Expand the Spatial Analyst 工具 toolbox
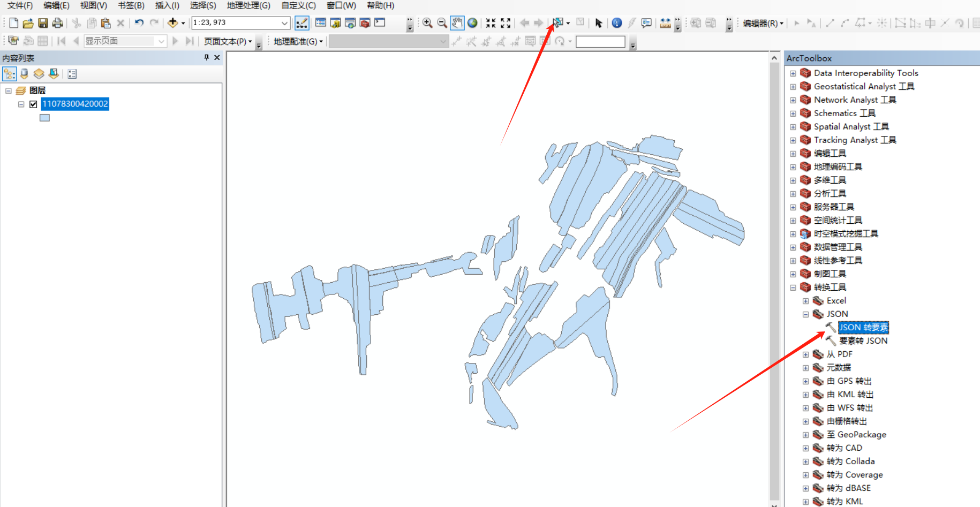This screenshot has height=507, width=980. pyautogui.click(x=793, y=127)
